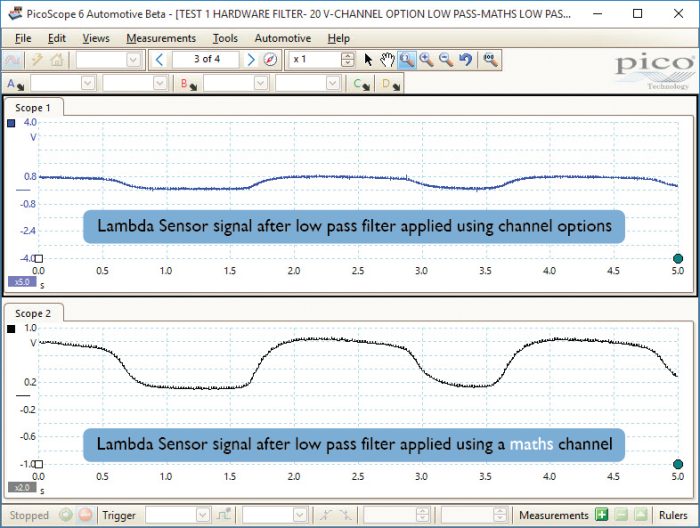Screen dimensions: 700x528
Task: Zoom to full view (100%)
Action: (490, 59)
